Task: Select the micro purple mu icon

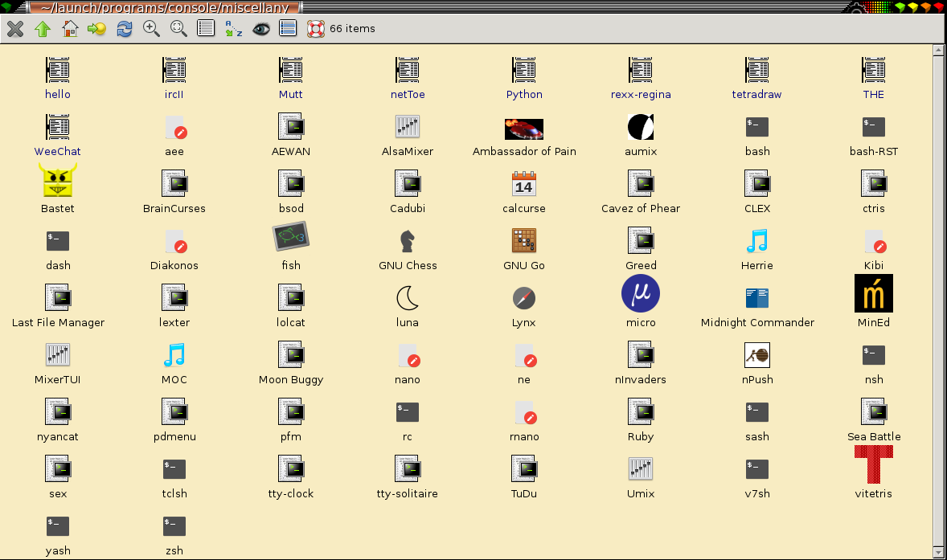Action: tap(641, 294)
